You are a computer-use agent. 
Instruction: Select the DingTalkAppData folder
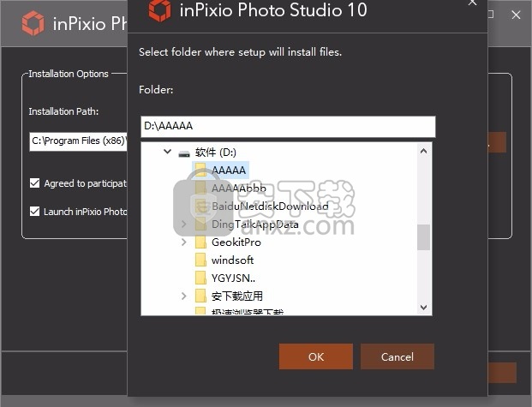click(x=255, y=224)
